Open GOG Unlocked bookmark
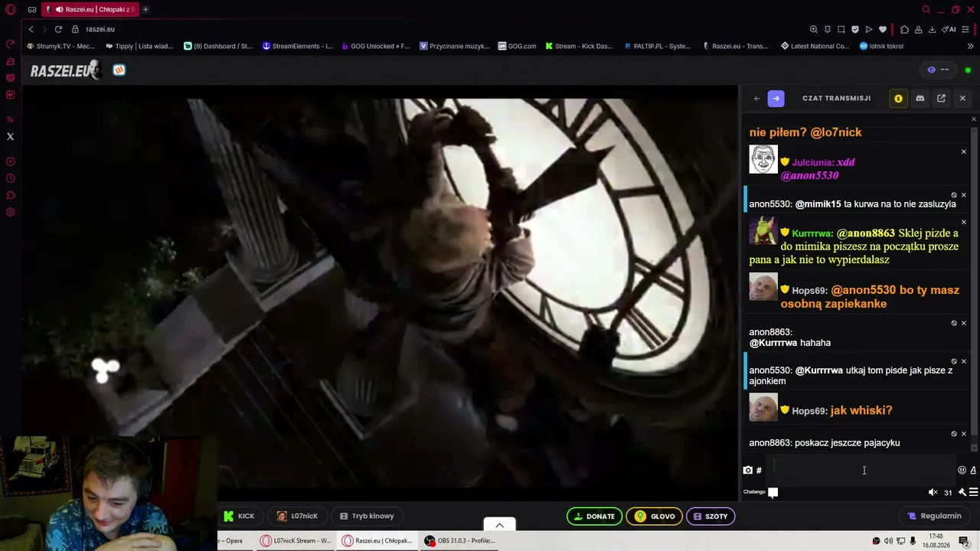Viewport: 980px width, 551px height. 376,46
